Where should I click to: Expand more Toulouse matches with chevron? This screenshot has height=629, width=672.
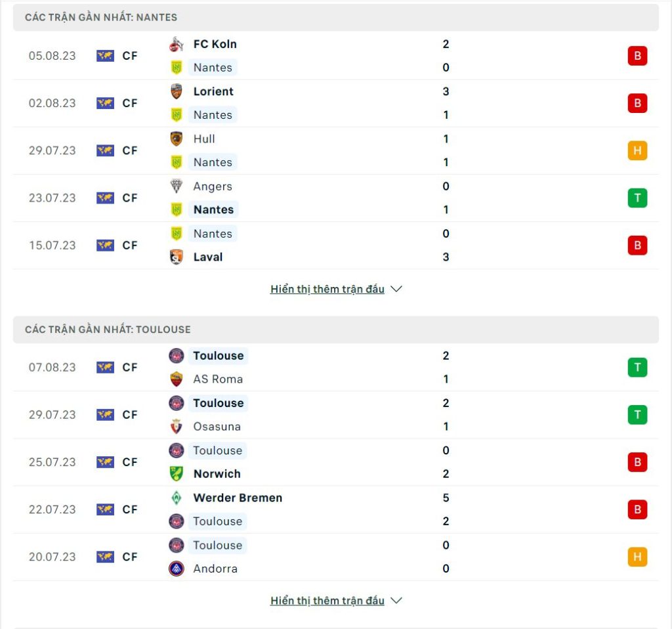[396, 601]
